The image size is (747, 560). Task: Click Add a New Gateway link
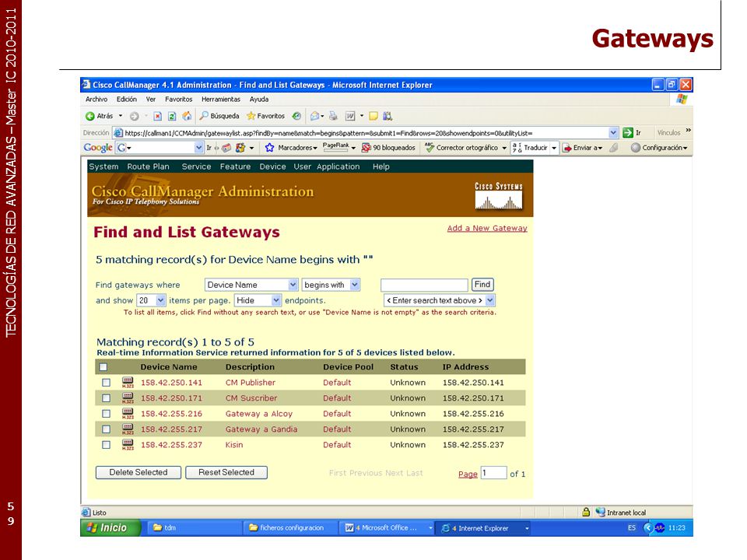[x=487, y=228]
